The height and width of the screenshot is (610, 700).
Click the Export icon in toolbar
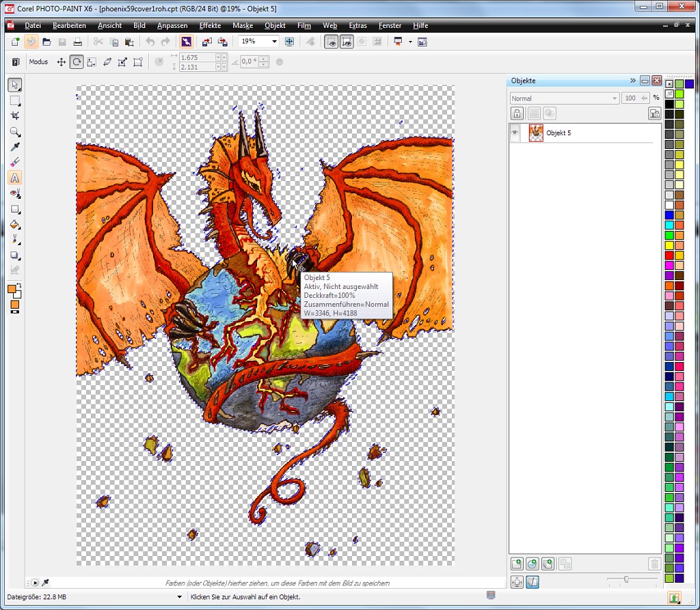pyautogui.click(x=222, y=42)
